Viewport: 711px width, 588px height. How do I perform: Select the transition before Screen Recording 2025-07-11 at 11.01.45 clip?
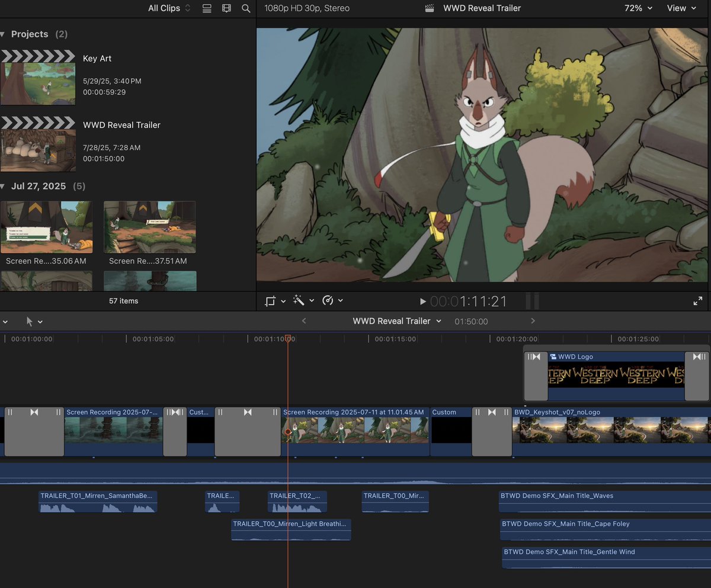[x=248, y=430]
